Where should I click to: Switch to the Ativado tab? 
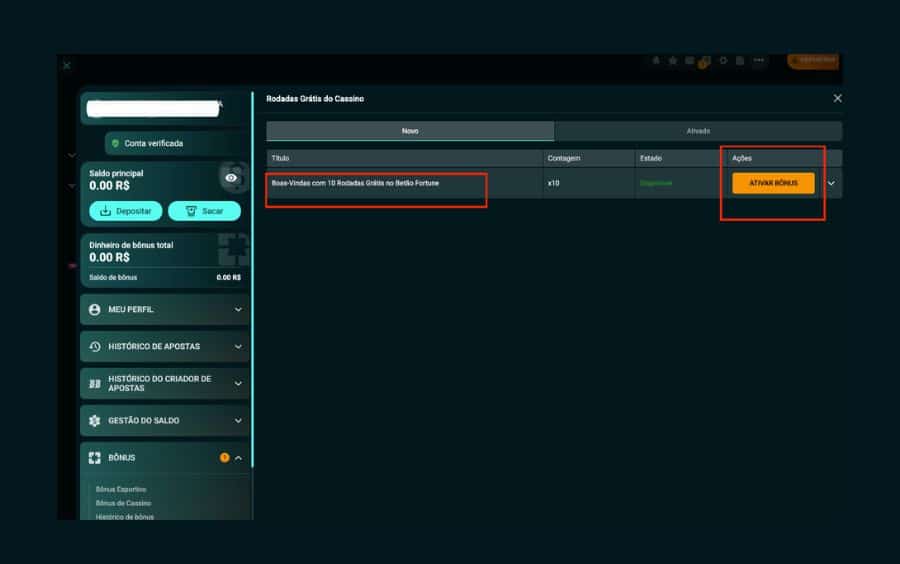[x=699, y=131]
